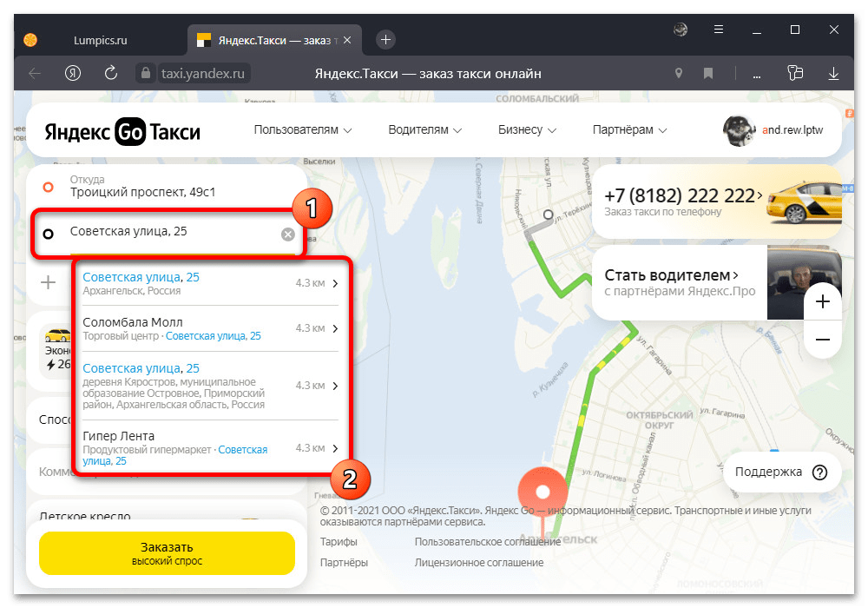
Task: Click the black destination marker circle icon
Action: pyautogui.click(x=48, y=235)
